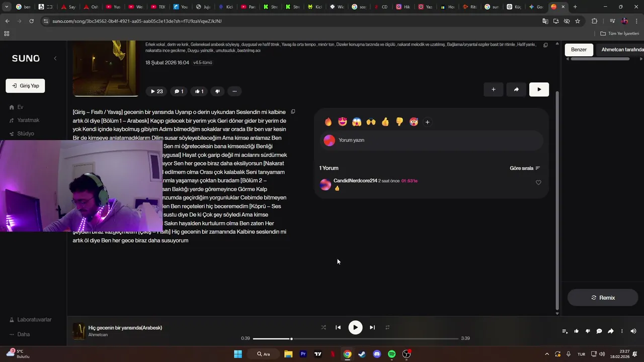Screen dimensions: 644x362
Task: Open the queue icon in player bar
Action: [x=565, y=331]
